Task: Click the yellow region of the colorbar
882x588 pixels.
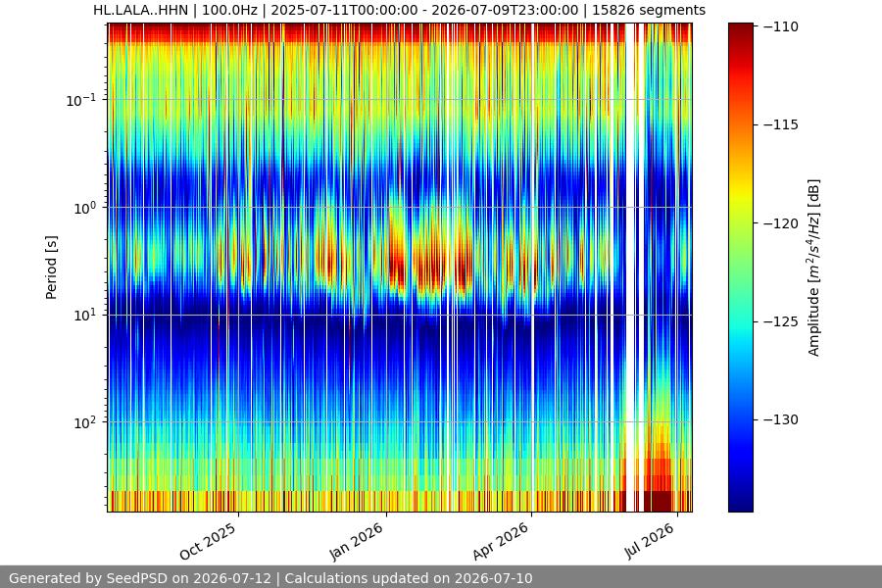Action: pyautogui.click(x=740, y=191)
